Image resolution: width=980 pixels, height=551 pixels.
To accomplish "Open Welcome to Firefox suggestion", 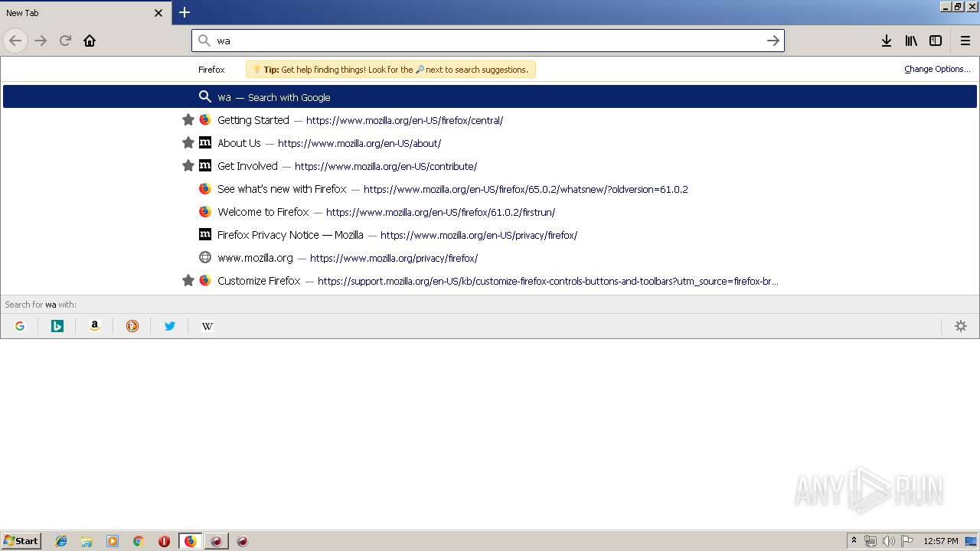I will coord(490,212).
